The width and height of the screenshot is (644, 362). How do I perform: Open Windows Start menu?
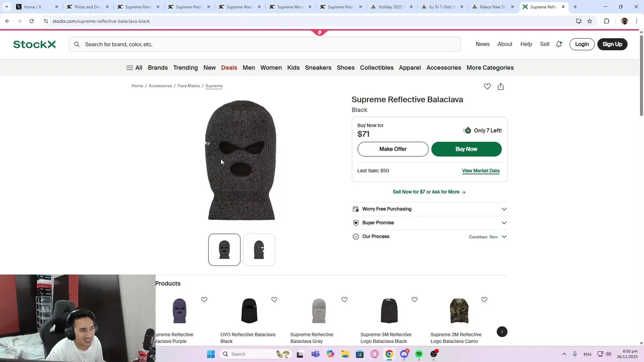point(211,354)
